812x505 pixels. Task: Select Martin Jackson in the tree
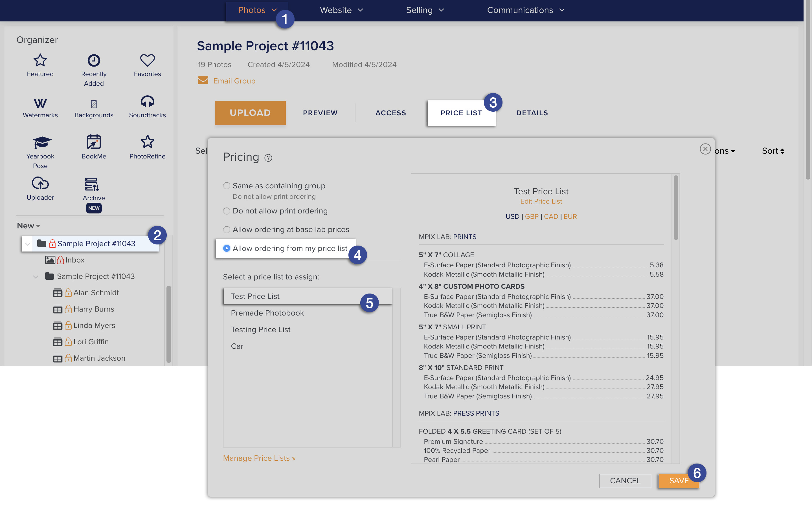pos(99,358)
